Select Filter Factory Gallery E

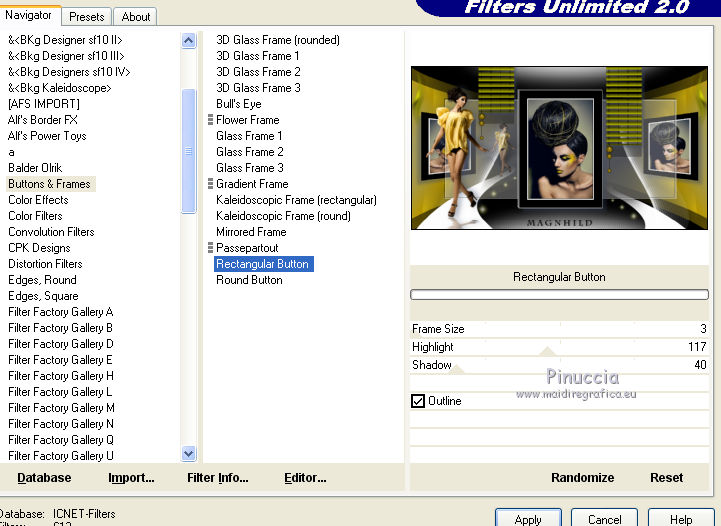point(60,360)
